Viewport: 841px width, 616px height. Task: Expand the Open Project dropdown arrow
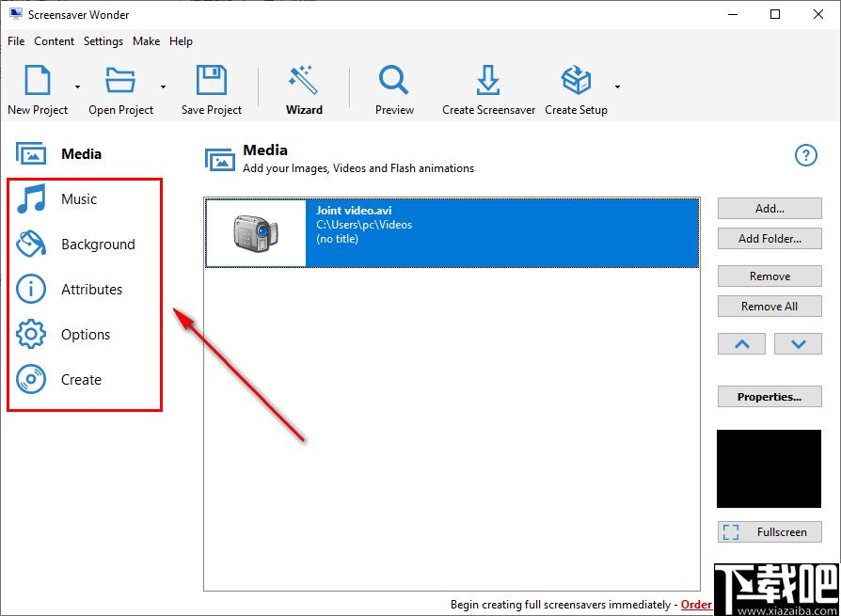[163, 87]
